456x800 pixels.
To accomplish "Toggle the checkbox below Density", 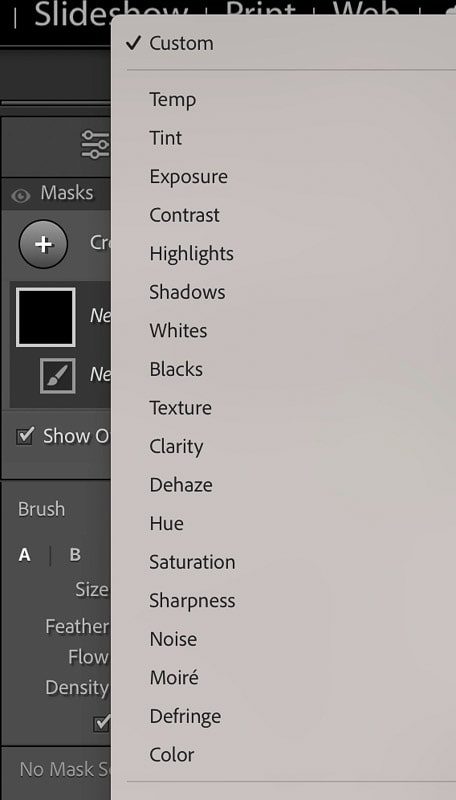I will click(x=102, y=723).
